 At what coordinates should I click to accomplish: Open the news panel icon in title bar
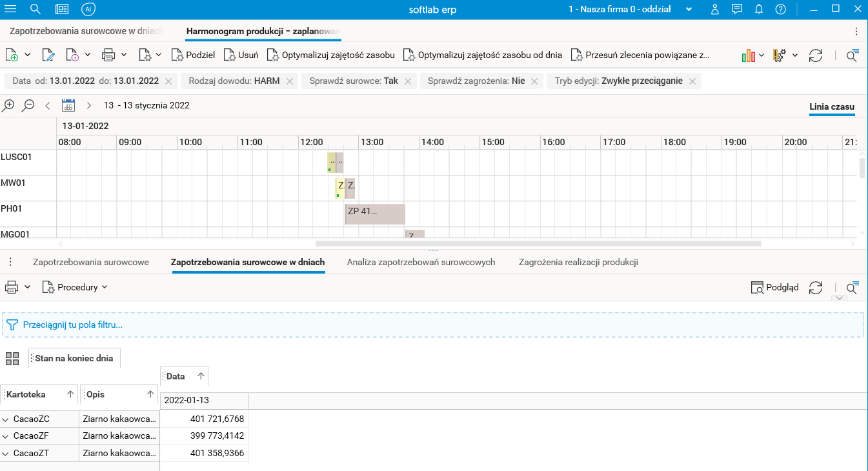(62, 9)
